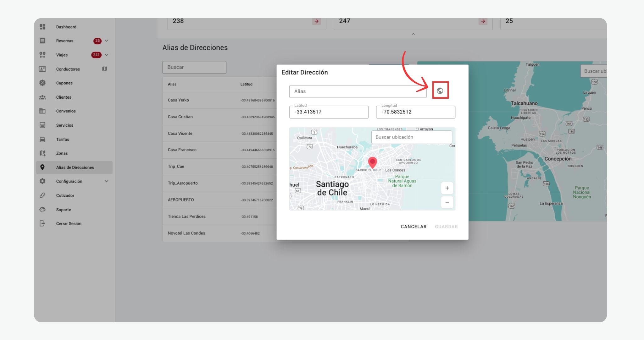Expand the Viajes submenu chevron
The width and height of the screenshot is (644, 340).
(107, 55)
